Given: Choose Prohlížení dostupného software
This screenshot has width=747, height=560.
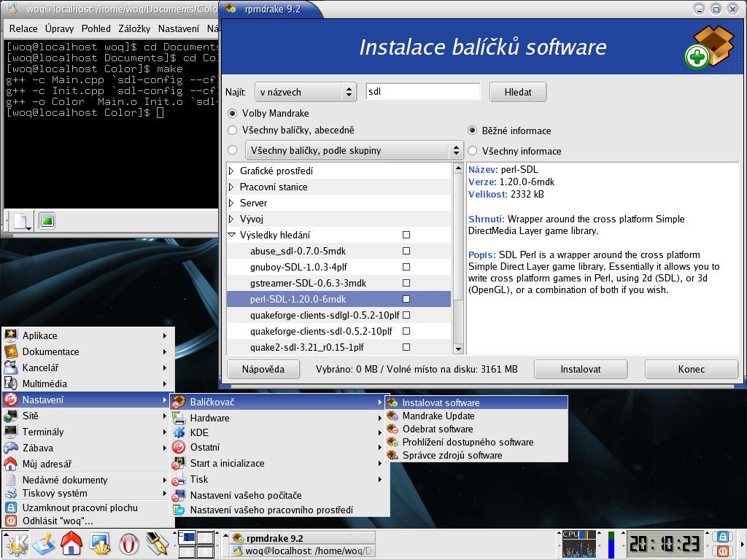Looking at the screenshot, I should (x=476, y=442).
